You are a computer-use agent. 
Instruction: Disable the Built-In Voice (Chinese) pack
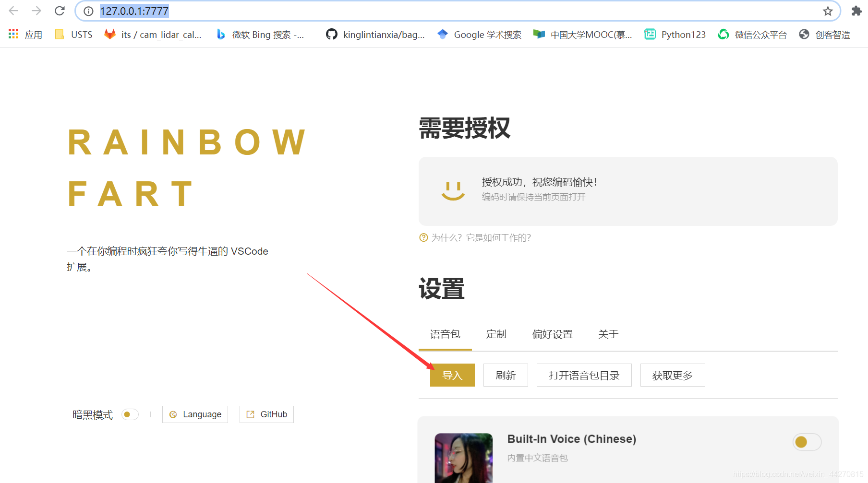(x=807, y=442)
